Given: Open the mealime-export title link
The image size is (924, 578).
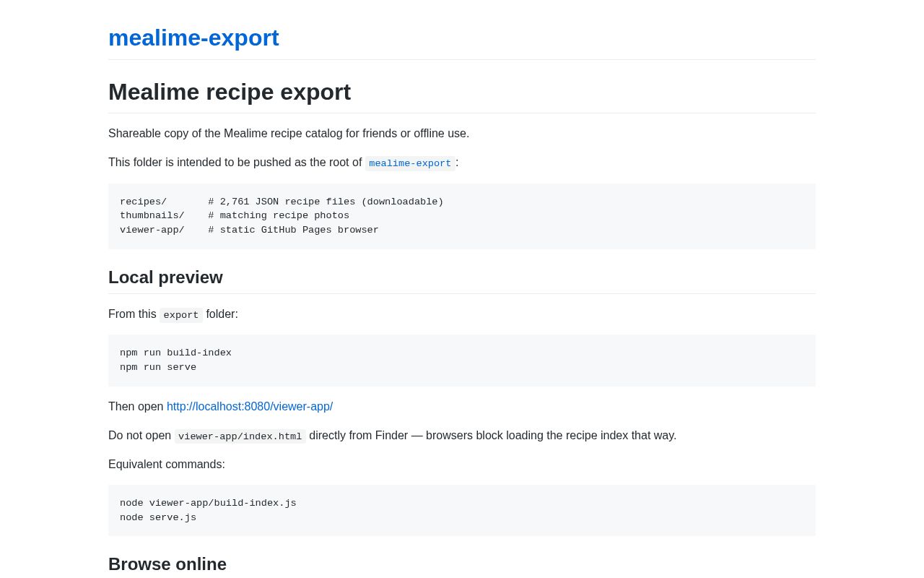Looking at the screenshot, I should pos(193,38).
